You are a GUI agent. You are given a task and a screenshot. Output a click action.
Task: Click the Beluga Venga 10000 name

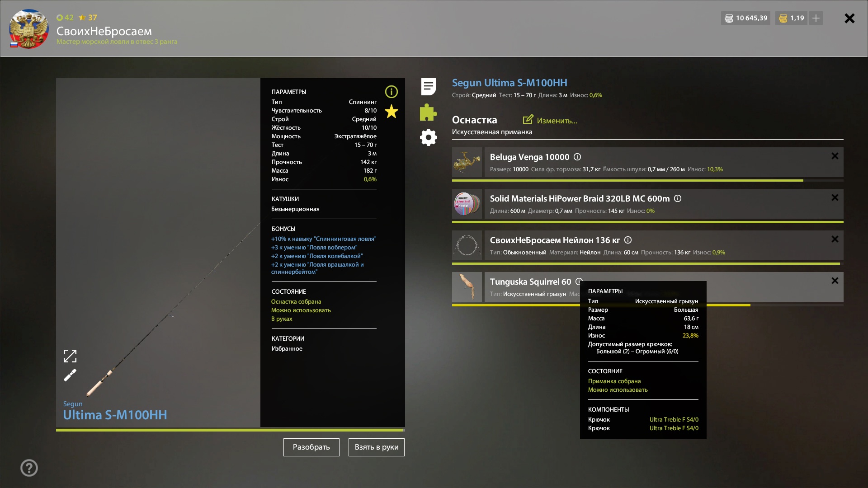[529, 157]
